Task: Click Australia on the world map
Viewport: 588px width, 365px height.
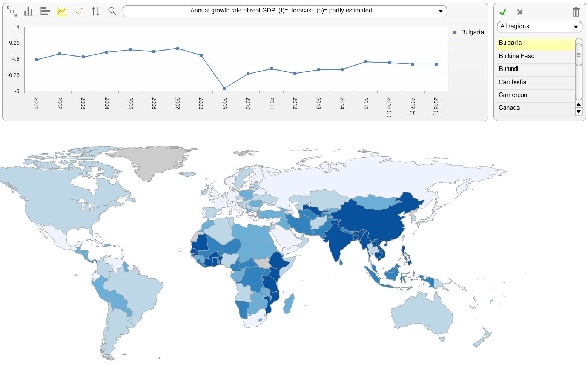Action: point(422,313)
